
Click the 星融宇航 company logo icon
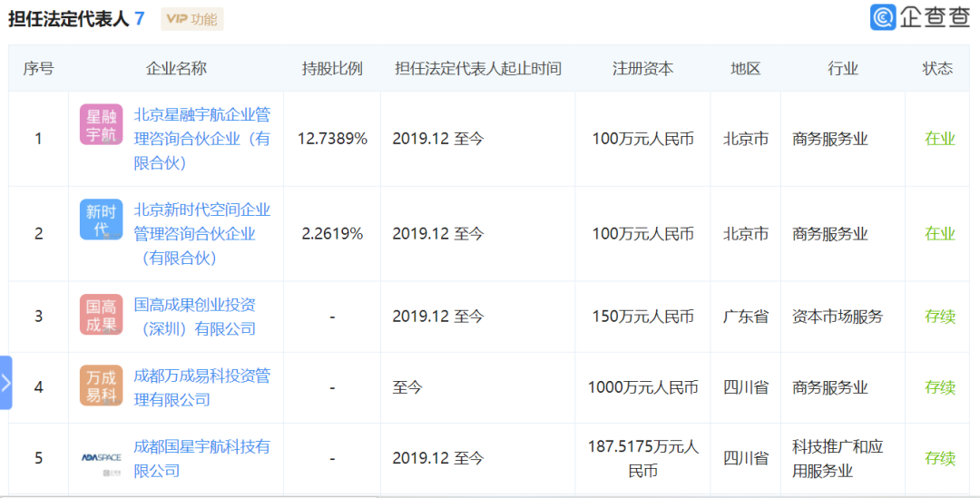[101, 124]
